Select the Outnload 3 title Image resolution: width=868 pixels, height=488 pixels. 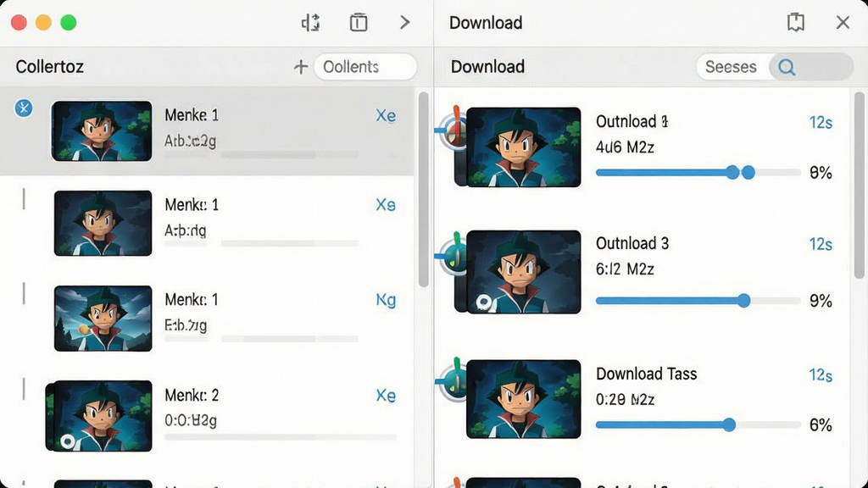(632, 243)
